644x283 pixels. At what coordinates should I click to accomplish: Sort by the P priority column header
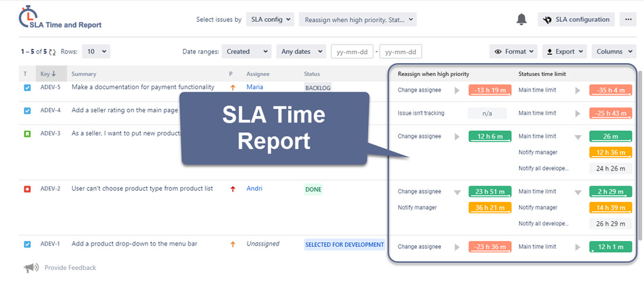coord(230,74)
